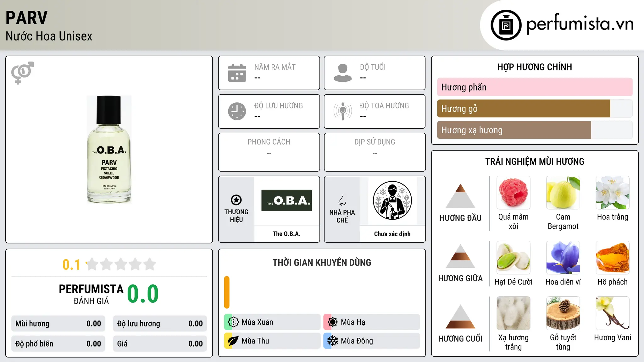View the PARV perfume bottle image
This screenshot has width=644, height=362.
(109, 150)
